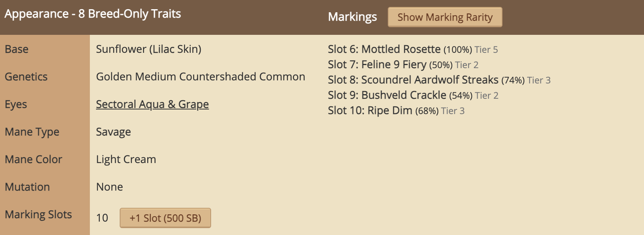
Task: Click the Base row label
Action: click(x=16, y=49)
